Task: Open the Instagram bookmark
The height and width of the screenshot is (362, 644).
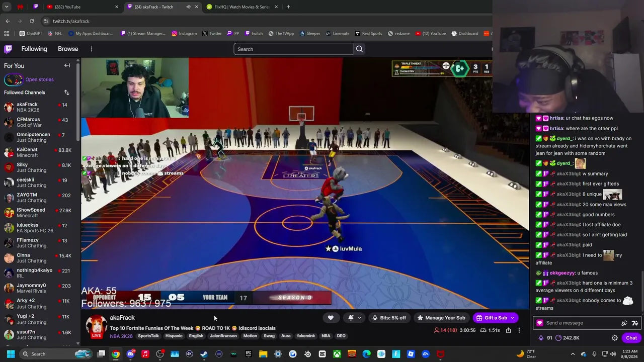Action: (184, 33)
